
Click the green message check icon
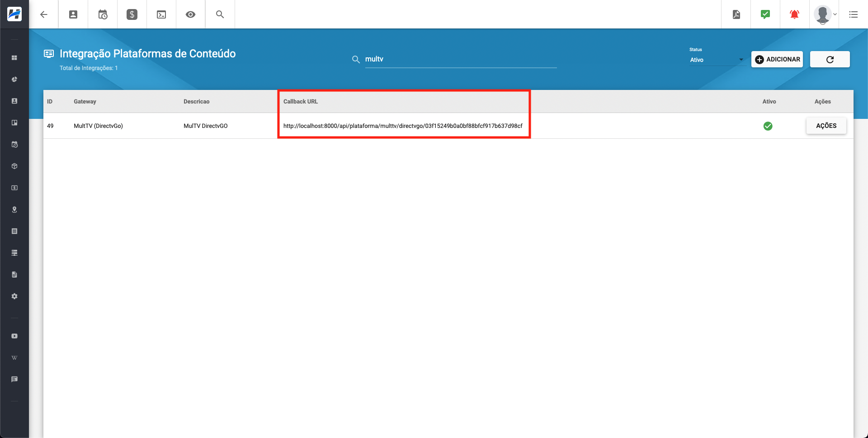[765, 14]
